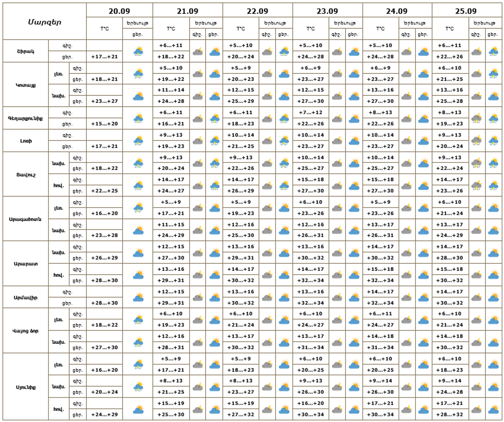Screen dimensions: 504x422
Task: Select the Վայոց ձոր region label
Action: [x=25, y=331]
